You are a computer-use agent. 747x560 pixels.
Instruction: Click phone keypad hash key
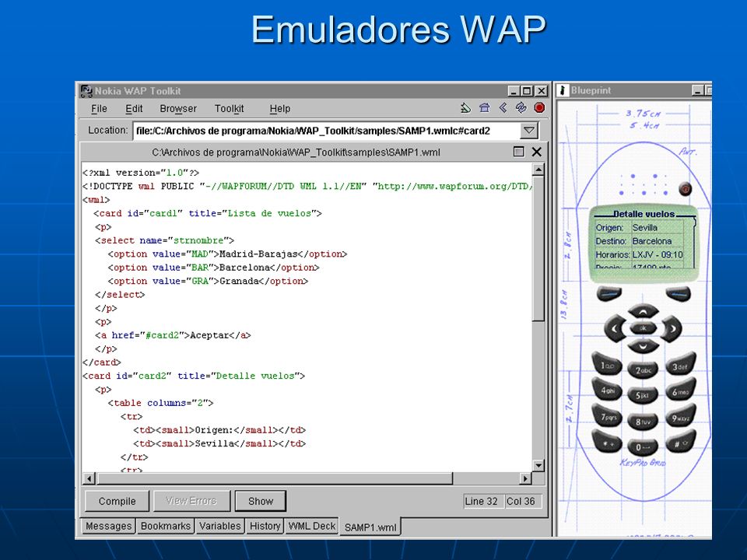click(x=680, y=443)
